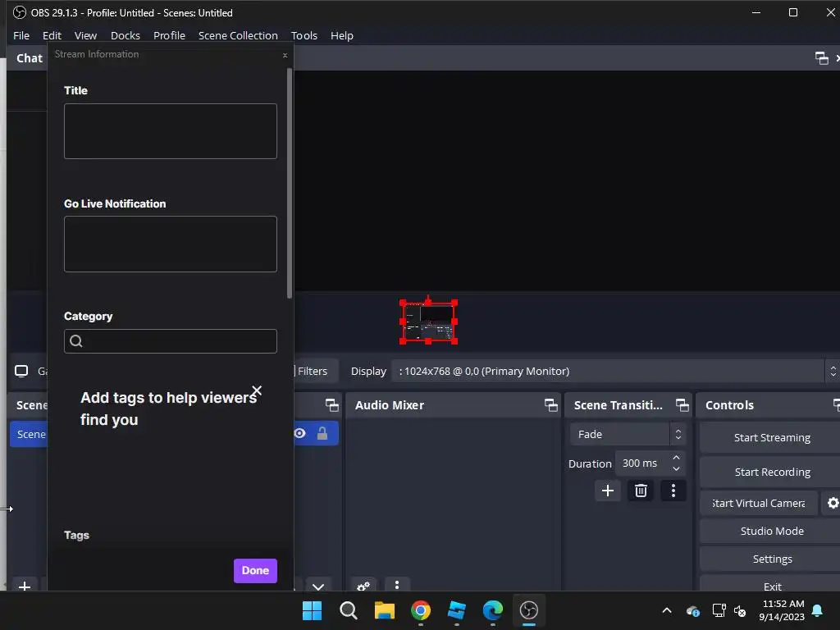
Task: Open transition properties three-dot menu
Action: pyautogui.click(x=673, y=491)
